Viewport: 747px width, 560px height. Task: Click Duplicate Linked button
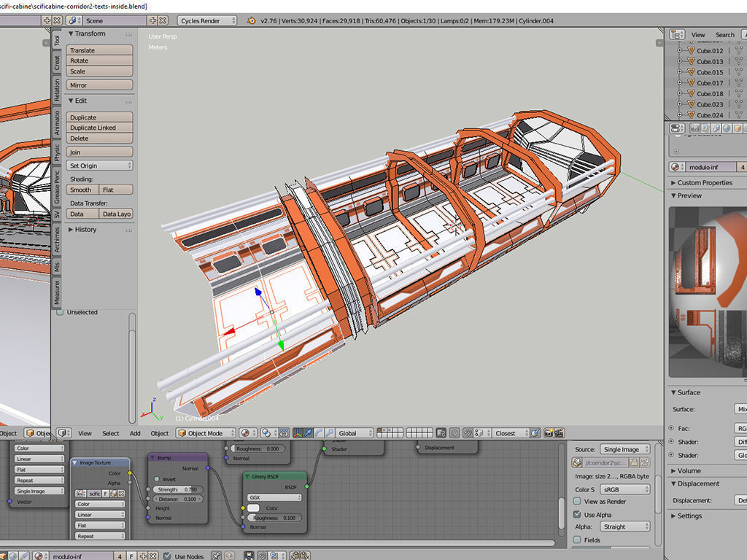(x=99, y=128)
